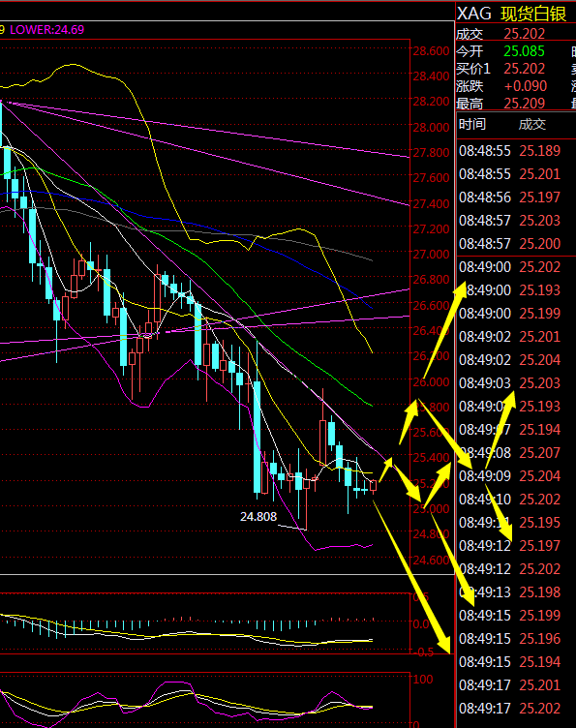Select the 08:49:08 tick priced 25.207

[x=509, y=452]
